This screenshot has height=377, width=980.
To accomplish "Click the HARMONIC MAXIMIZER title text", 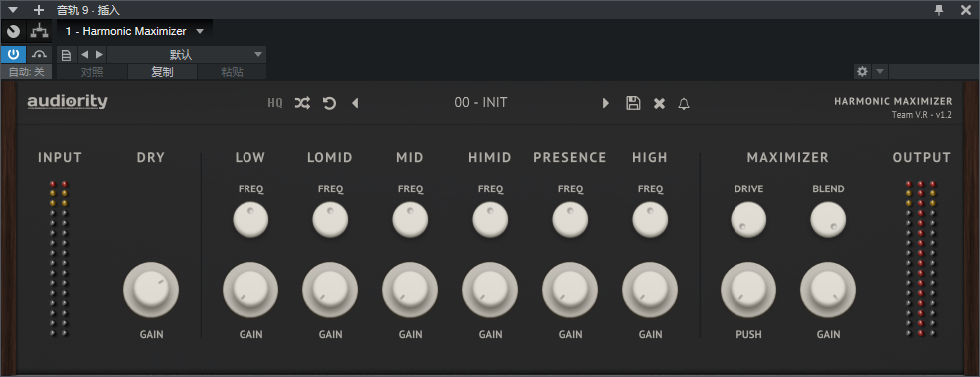I will coord(893,101).
